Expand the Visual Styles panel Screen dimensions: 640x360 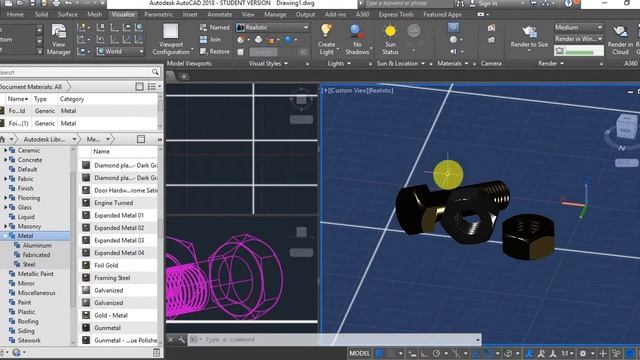268,63
